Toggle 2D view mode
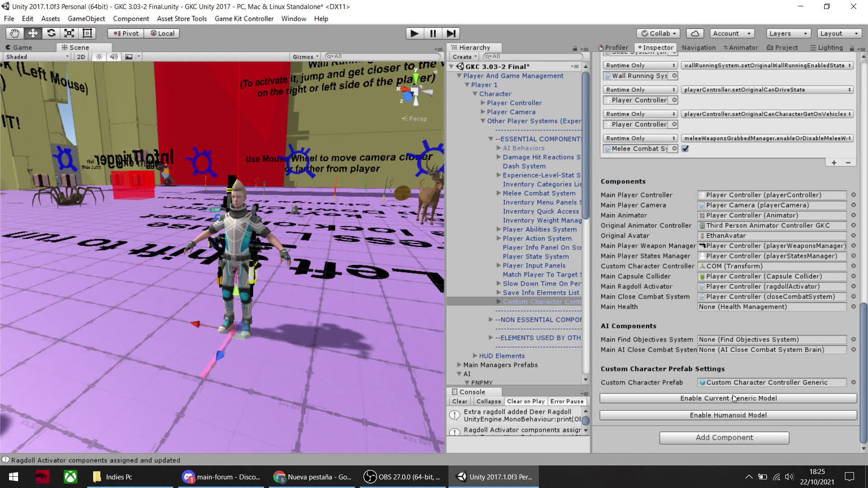 click(x=81, y=57)
